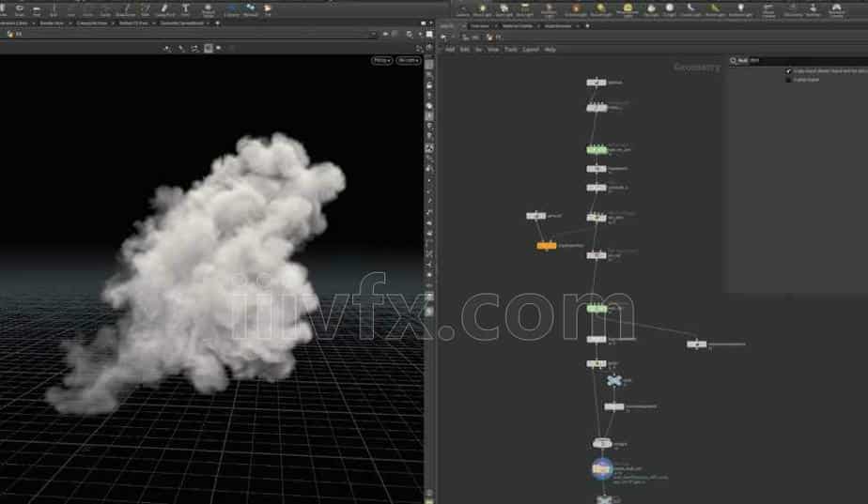Switch to the Composite View tab

tap(92, 23)
